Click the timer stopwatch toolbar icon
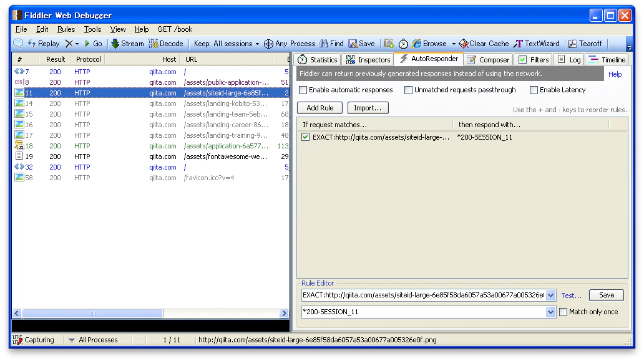 403,44
